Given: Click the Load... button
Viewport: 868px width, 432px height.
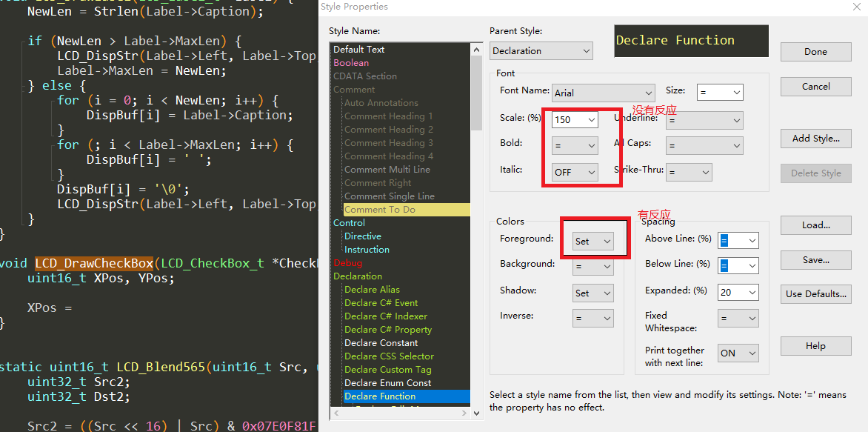Looking at the screenshot, I should point(815,225).
